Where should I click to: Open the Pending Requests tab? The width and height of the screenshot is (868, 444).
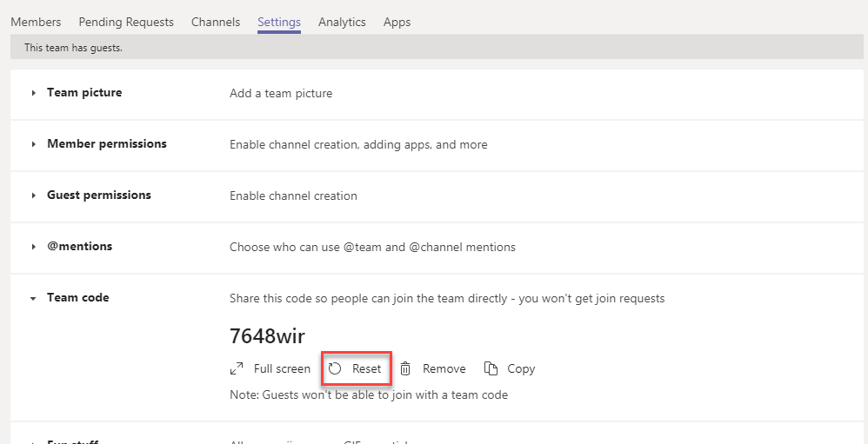click(126, 22)
